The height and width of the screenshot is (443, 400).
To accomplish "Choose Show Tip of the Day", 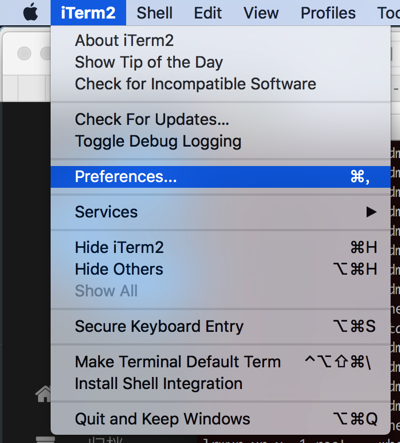I will tap(220, 62).
